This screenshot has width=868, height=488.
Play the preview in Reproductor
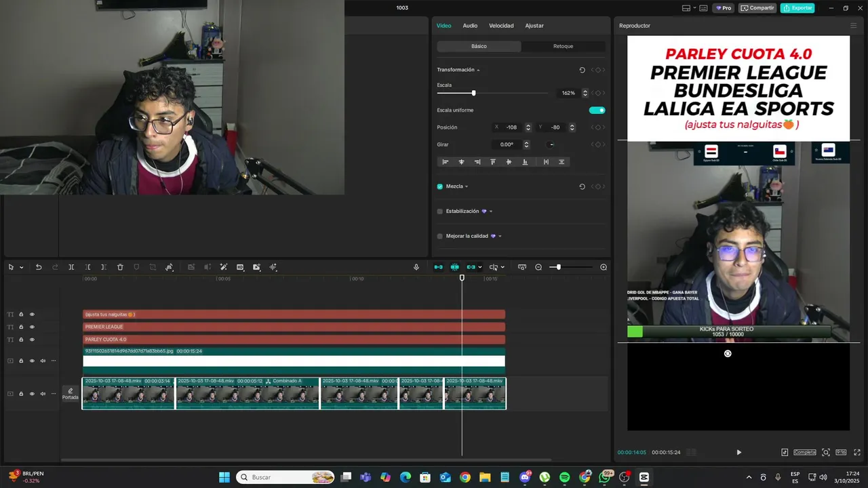739,452
